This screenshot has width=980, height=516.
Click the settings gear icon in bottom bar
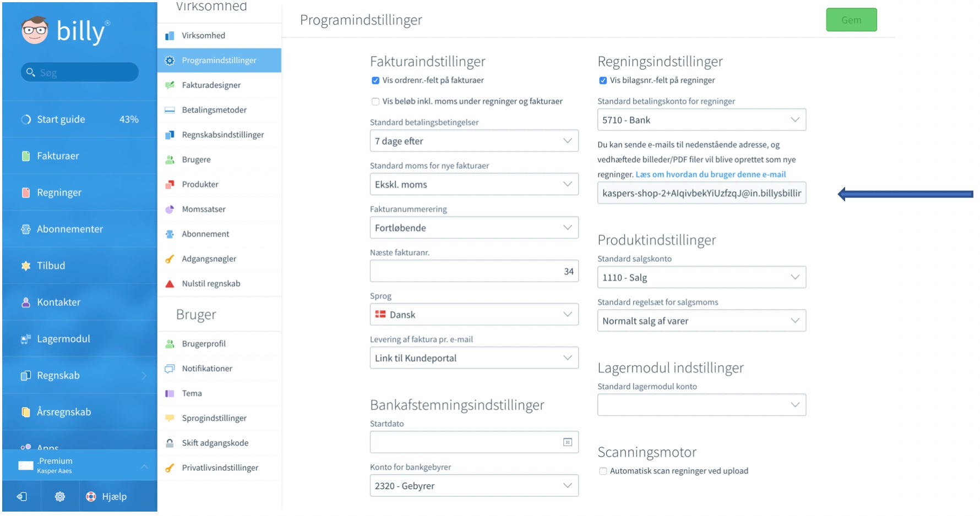pyautogui.click(x=59, y=497)
